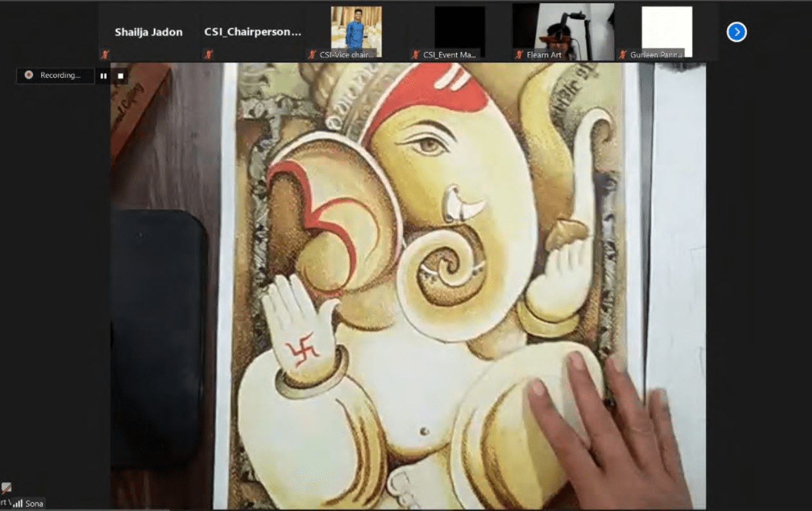Image resolution: width=812 pixels, height=511 pixels.
Task: Click the muted mic icon beside CSI-Vice chair
Action: pos(313,55)
